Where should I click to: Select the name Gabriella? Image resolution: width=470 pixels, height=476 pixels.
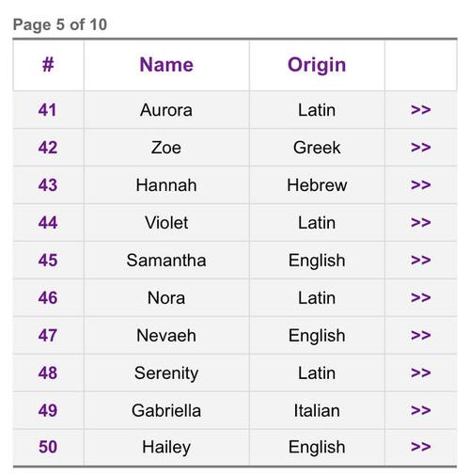pyautogui.click(x=166, y=410)
